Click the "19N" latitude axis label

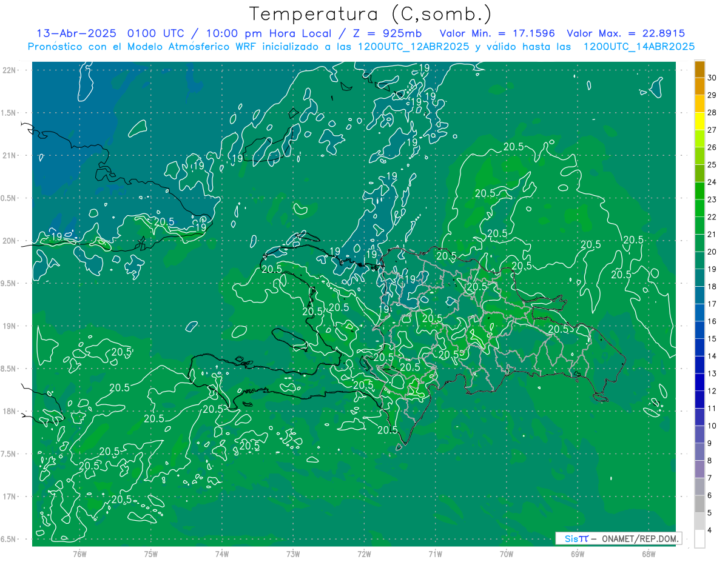pos(10,326)
